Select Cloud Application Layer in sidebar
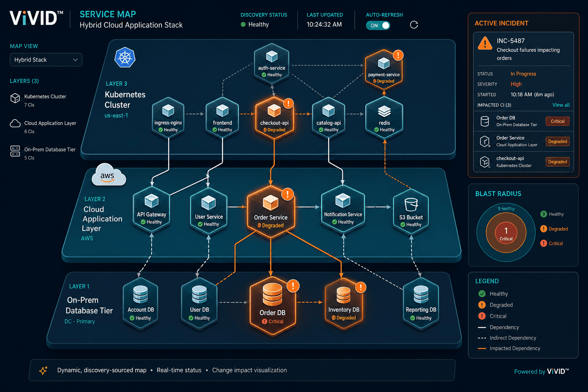Screen dimensions: 588x392 pyautogui.click(x=43, y=127)
